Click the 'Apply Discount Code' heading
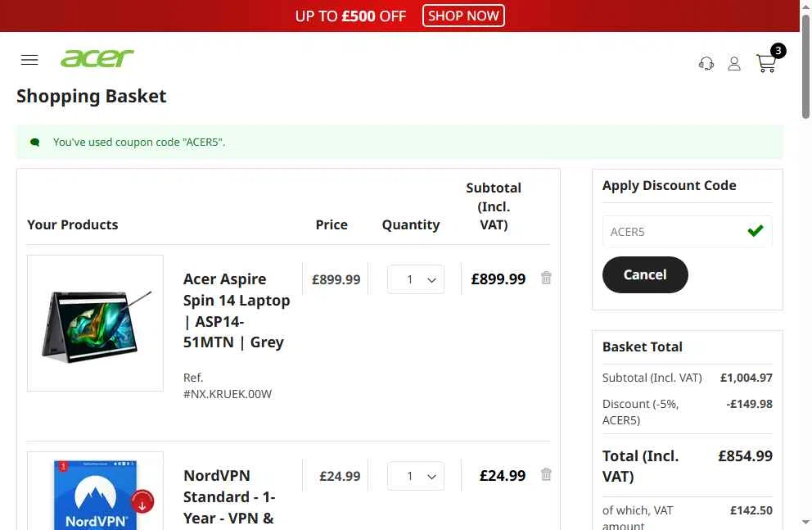 point(669,185)
